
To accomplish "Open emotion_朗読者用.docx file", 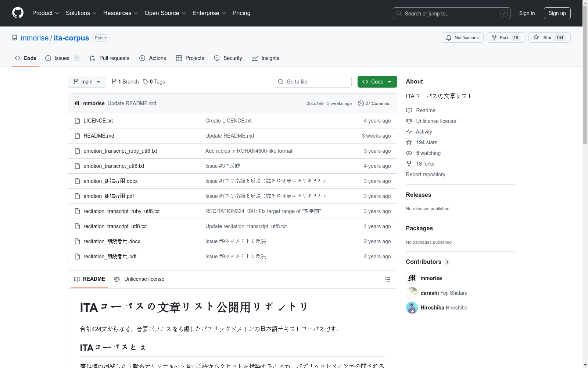I will (x=111, y=181).
